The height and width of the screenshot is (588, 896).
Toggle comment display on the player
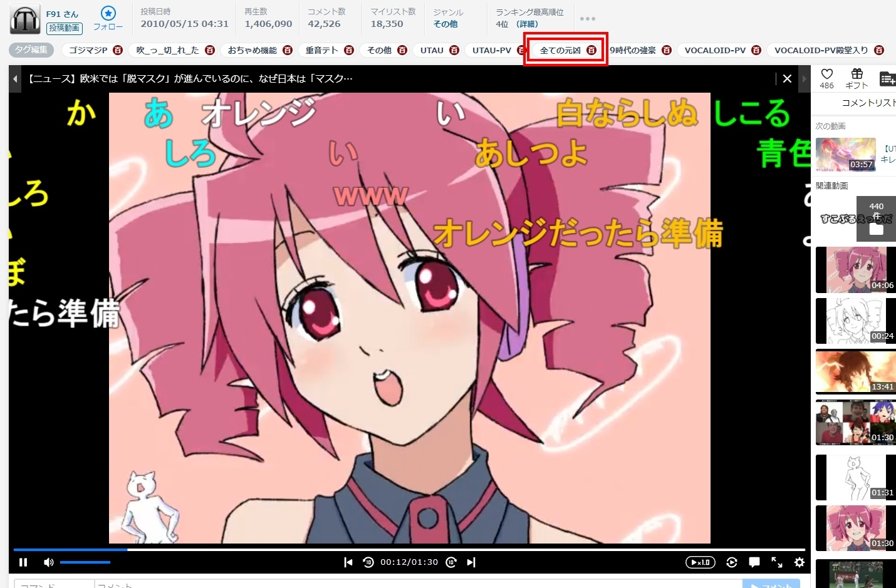[754, 562]
